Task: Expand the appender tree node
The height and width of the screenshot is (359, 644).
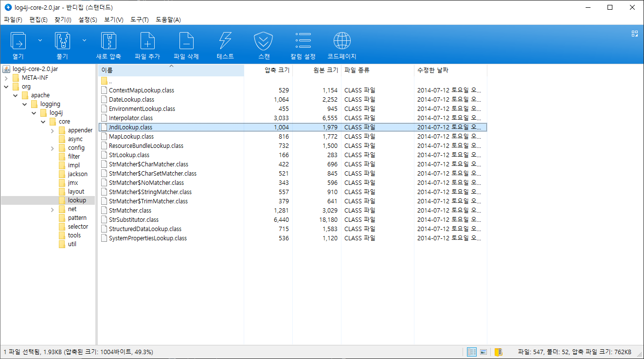Action: 52,130
